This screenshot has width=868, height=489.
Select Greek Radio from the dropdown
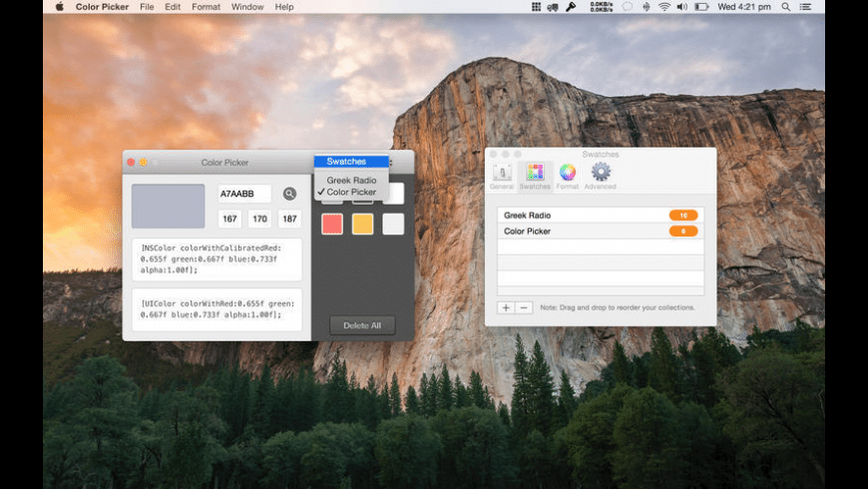pyautogui.click(x=351, y=181)
